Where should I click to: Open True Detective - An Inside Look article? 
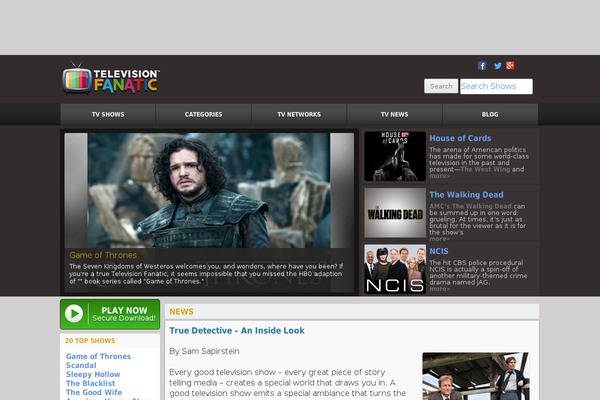click(237, 331)
